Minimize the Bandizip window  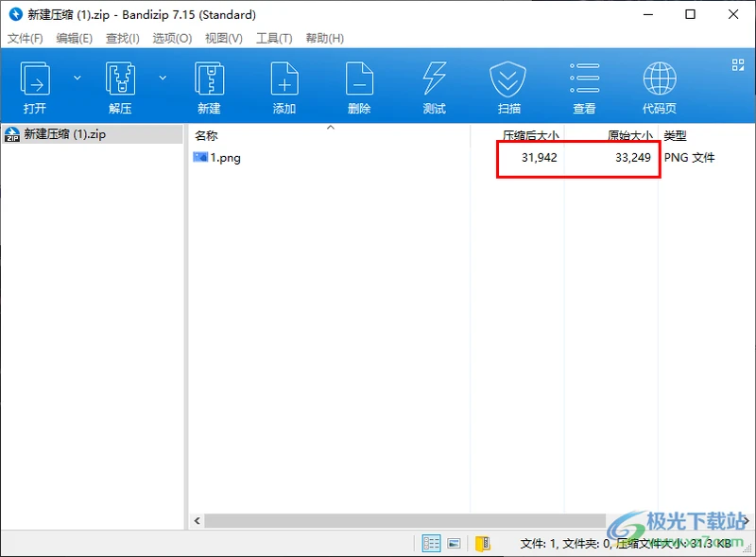tap(648, 14)
